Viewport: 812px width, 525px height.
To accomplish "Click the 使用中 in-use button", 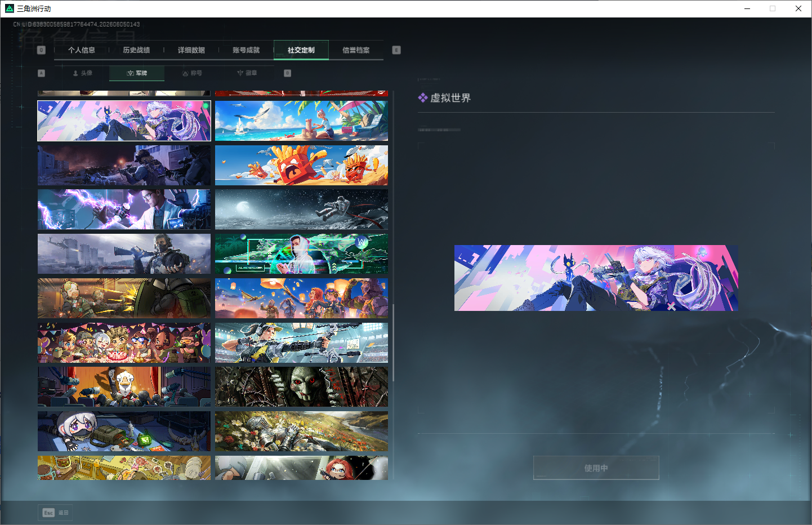I will tap(596, 468).
